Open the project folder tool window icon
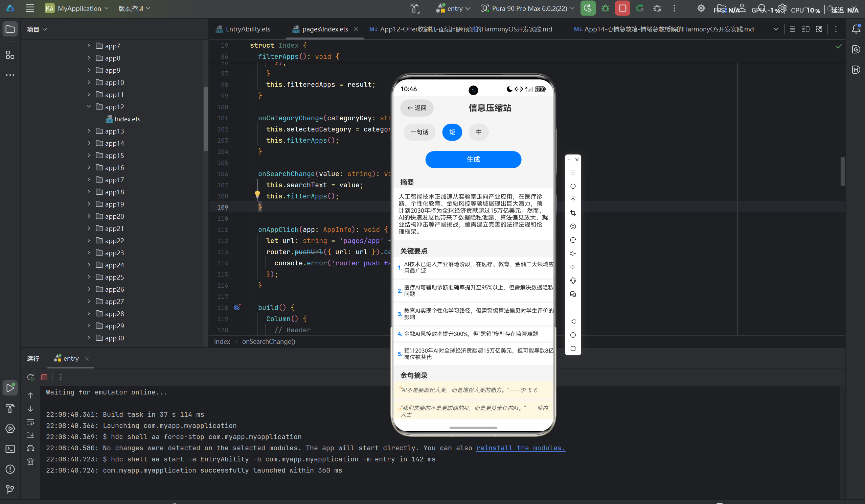This screenshot has width=865, height=504. [10, 29]
